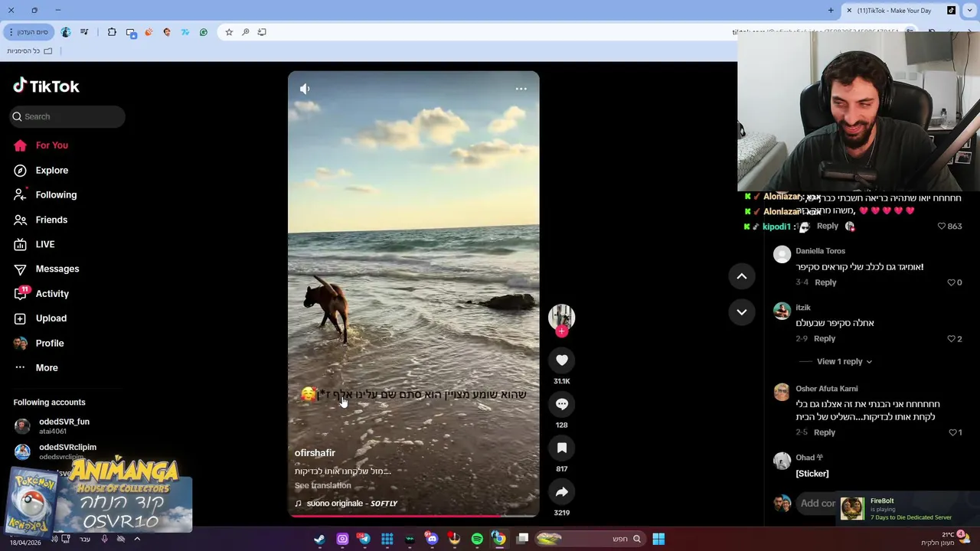Screen dimensions: 980x551
Task: Open the ofirshafir creator profile link
Action: pyautogui.click(x=315, y=453)
